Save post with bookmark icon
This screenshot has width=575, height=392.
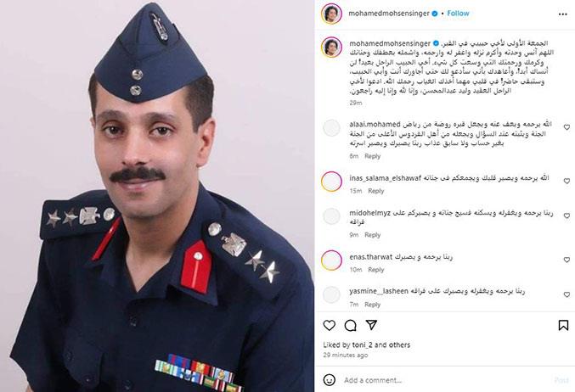(563, 325)
